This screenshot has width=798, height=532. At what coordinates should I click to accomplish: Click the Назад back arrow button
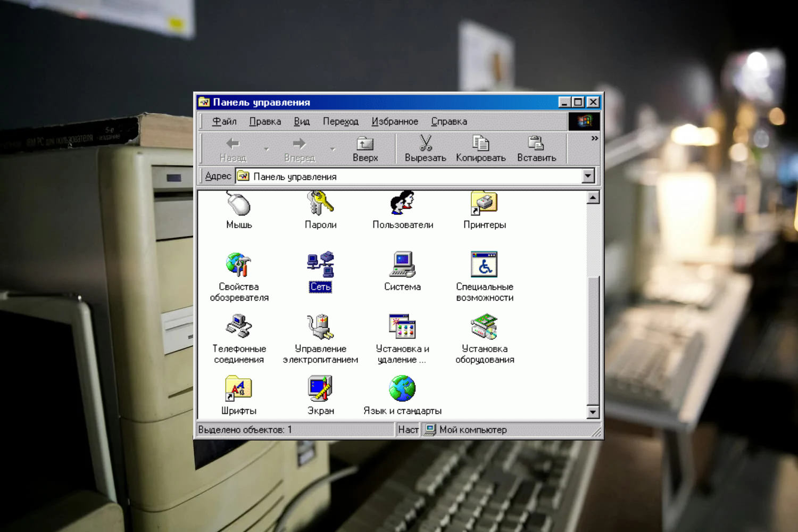coord(233,148)
